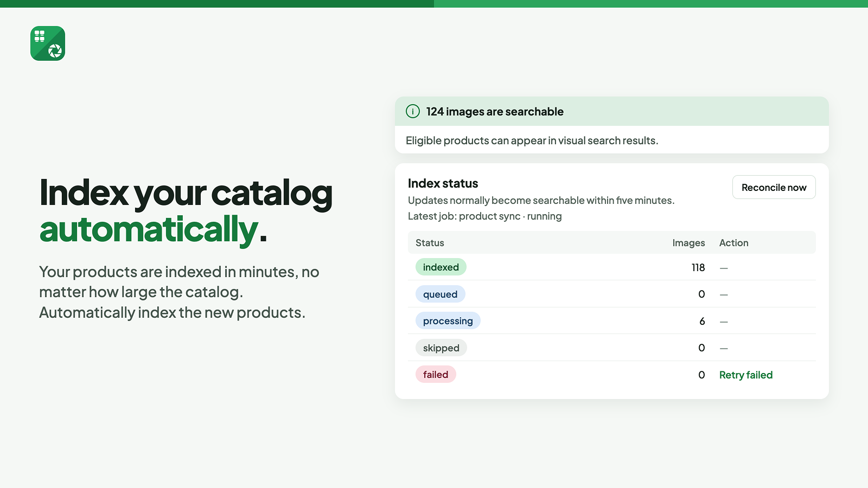Click the 118 indexed images count
The height and width of the screenshot is (488, 868).
(x=698, y=267)
